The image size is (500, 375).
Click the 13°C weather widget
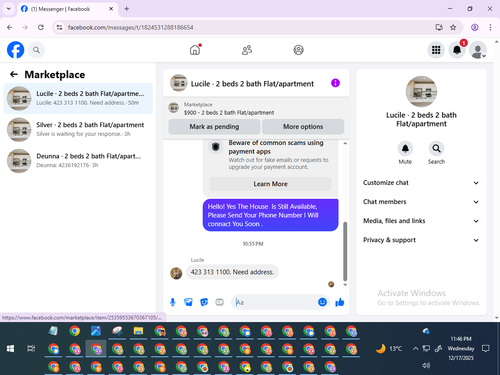[389, 349]
